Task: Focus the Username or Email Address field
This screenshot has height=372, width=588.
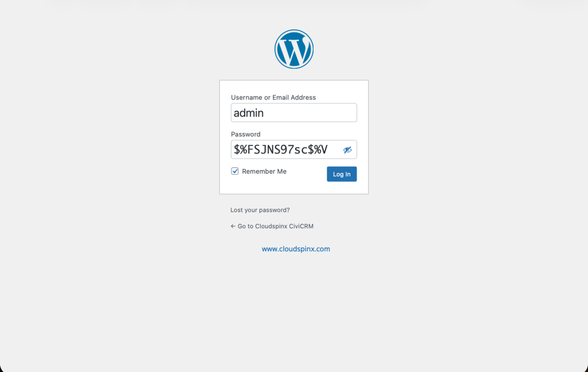Action: pos(294,113)
